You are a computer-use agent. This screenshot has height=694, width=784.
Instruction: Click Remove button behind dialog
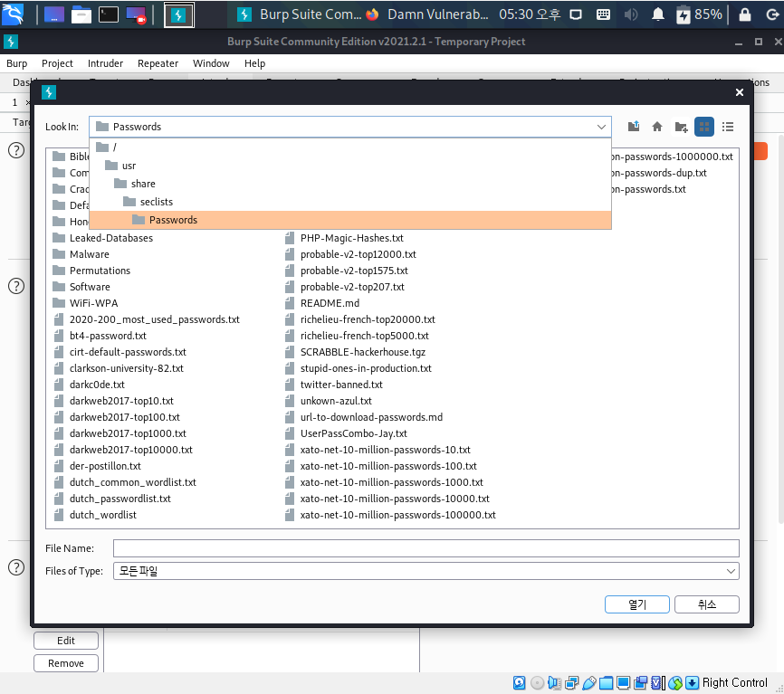click(x=66, y=663)
